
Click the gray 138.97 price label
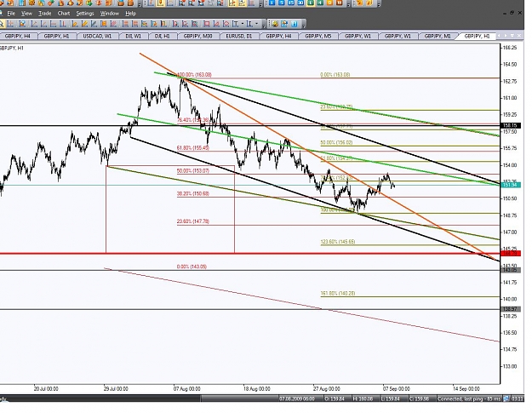tap(510, 309)
